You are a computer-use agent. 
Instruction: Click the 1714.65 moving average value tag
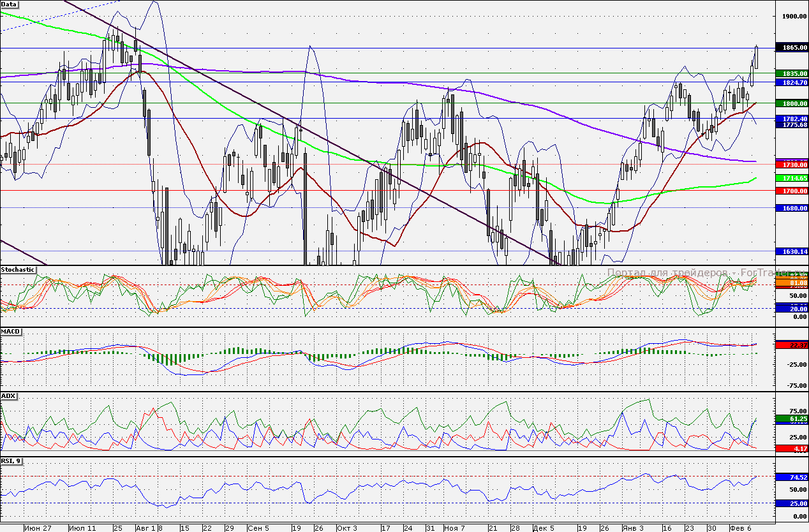[791, 179]
